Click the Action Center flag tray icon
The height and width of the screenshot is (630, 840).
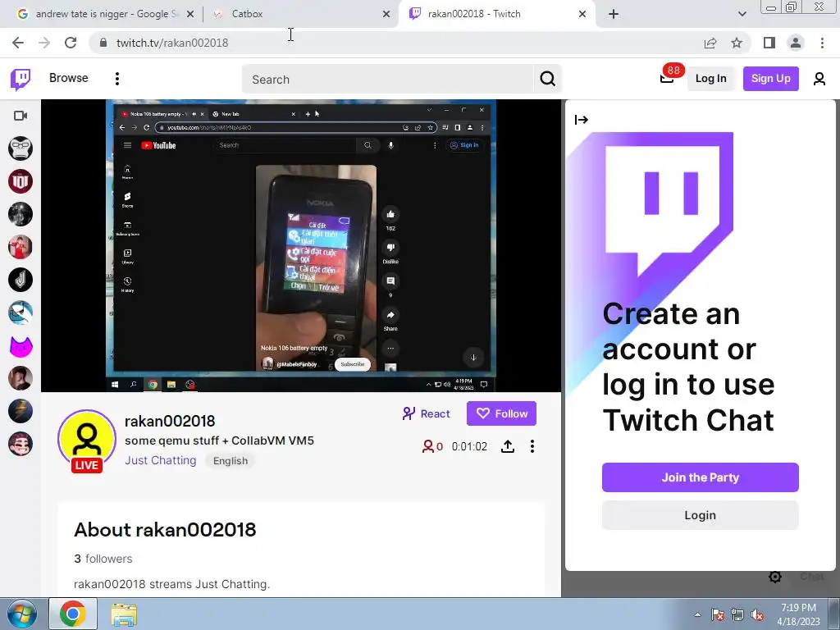(718, 614)
